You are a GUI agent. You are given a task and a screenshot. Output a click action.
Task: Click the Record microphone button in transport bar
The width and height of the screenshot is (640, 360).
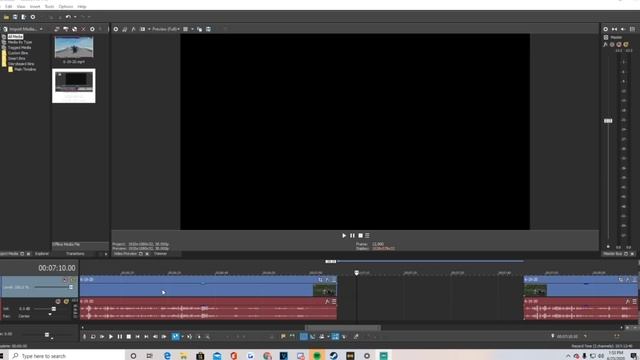(x=84, y=337)
